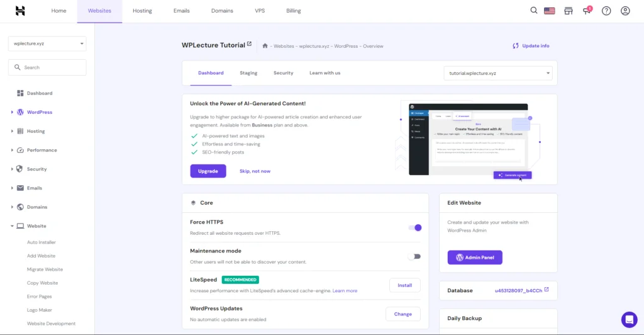
Task: Open Website Development in sidebar
Action: click(52, 324)
